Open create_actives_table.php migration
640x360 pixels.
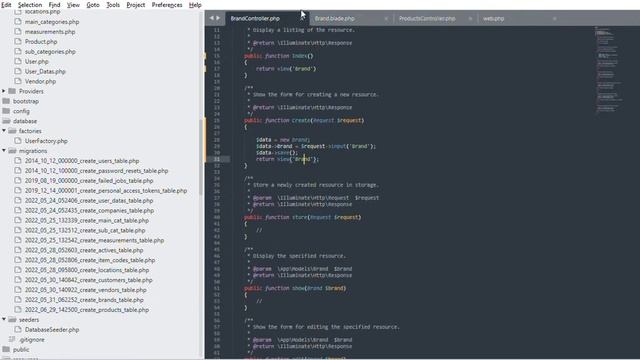84,250
